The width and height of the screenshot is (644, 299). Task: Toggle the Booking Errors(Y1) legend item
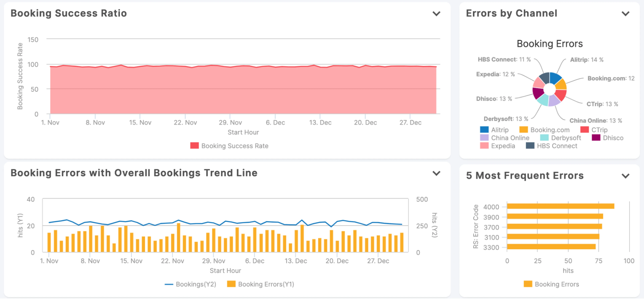[x=260, y=284]
